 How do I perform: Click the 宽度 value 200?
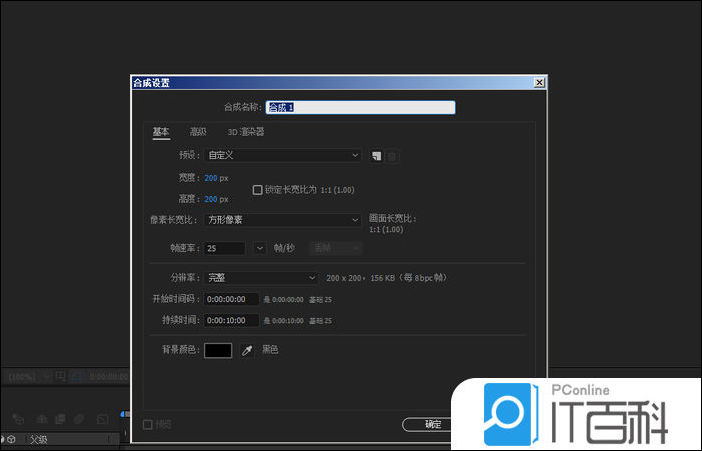click(x=211, y=178)
